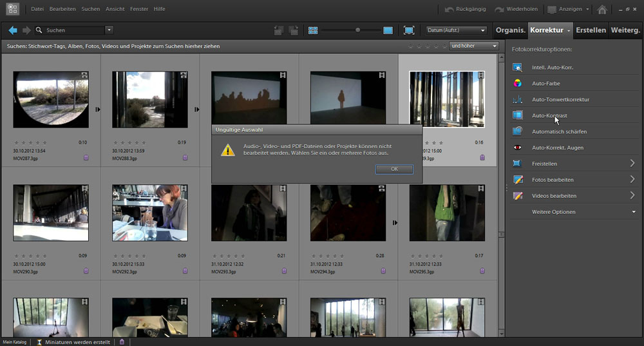This screenshot has width=644, height=346.
Task: Click the Freistellen crop icon
Action: [518, 164]
